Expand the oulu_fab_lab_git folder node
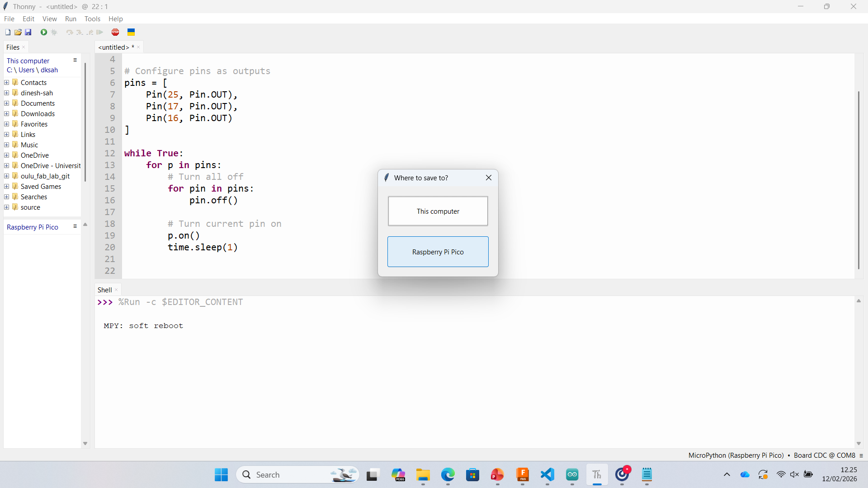868x488 pixels. tap(7, 176)
